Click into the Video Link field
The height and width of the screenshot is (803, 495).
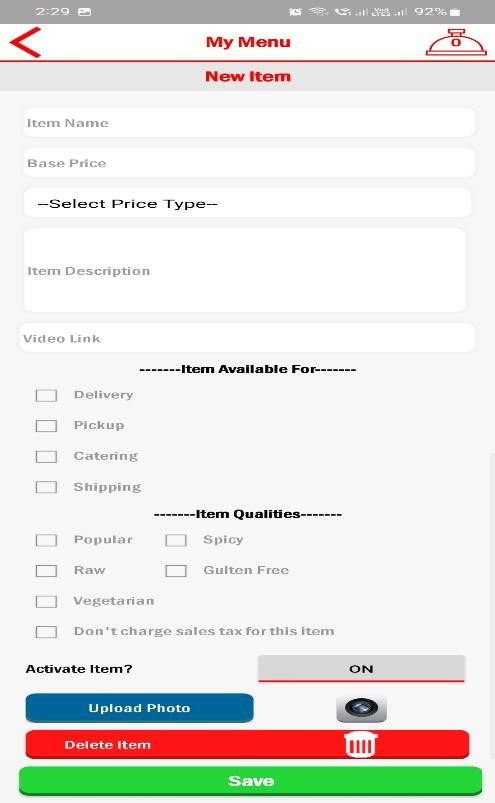[247, 338]
